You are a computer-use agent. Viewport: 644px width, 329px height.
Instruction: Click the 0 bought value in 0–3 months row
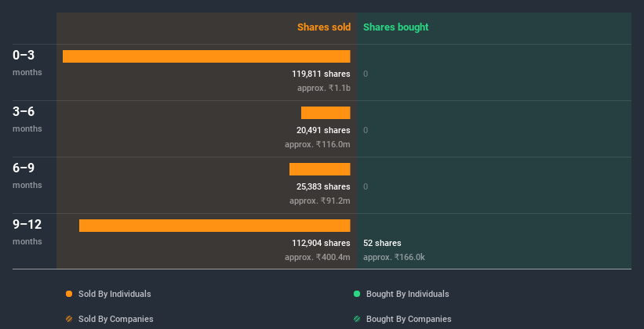click(366, 74)
